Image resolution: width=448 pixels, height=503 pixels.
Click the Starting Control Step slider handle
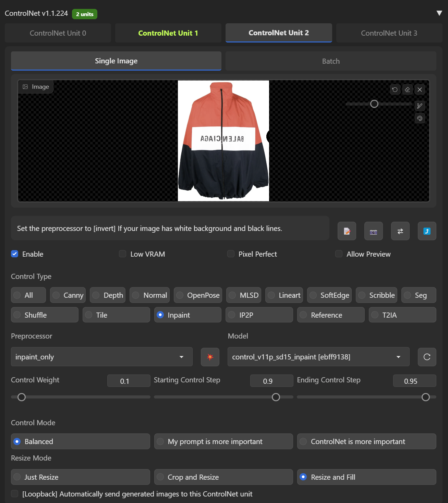[x=276, y=397]
